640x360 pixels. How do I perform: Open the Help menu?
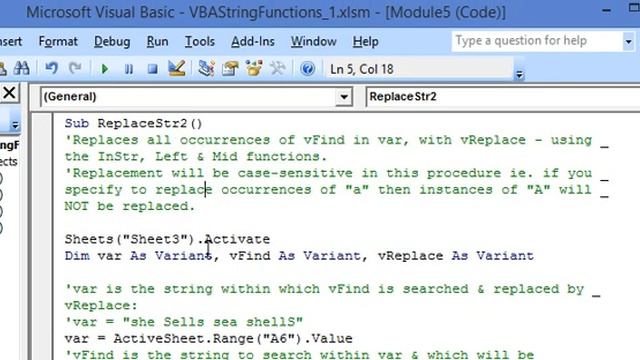tap(365, 41)
